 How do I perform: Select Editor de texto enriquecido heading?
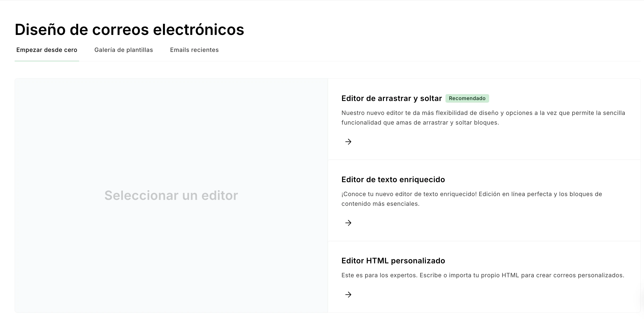coord(393,180)
